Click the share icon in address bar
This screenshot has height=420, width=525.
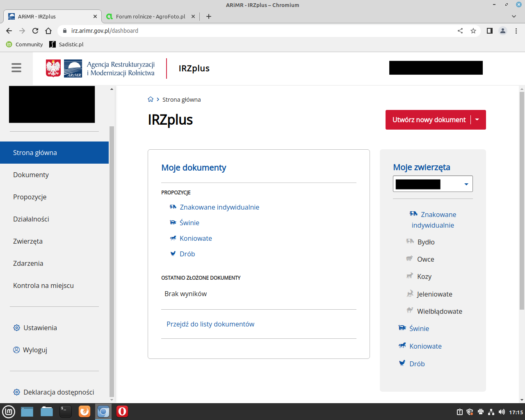(460, 31)
